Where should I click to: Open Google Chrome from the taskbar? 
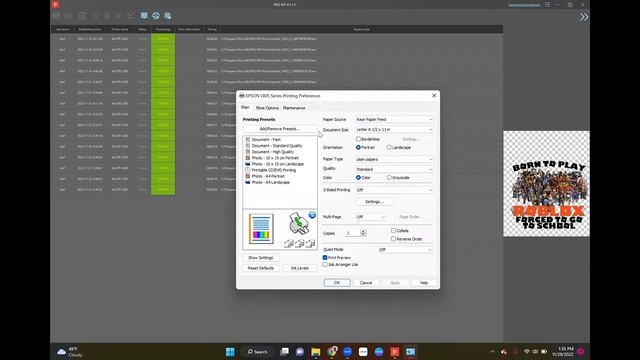point(331,351)
